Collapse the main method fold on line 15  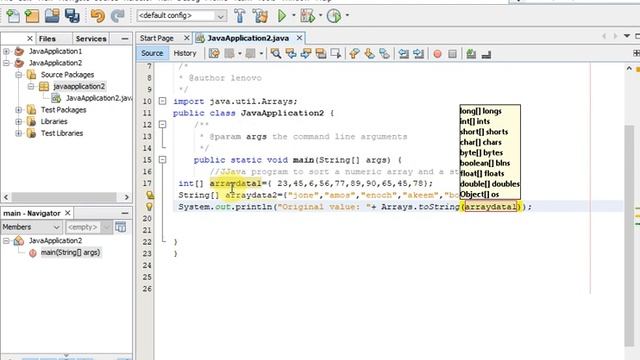[162, 160]
